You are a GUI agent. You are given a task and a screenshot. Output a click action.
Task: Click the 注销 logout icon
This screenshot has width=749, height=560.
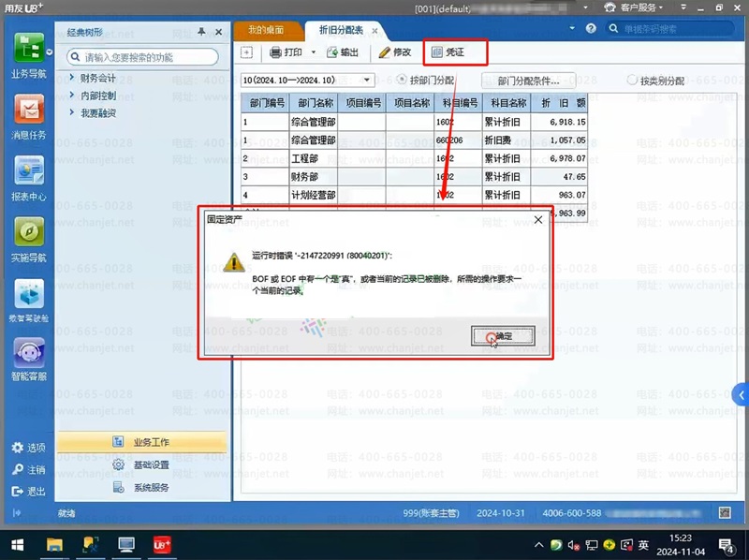pyautogui.click(x=18, y=469)
